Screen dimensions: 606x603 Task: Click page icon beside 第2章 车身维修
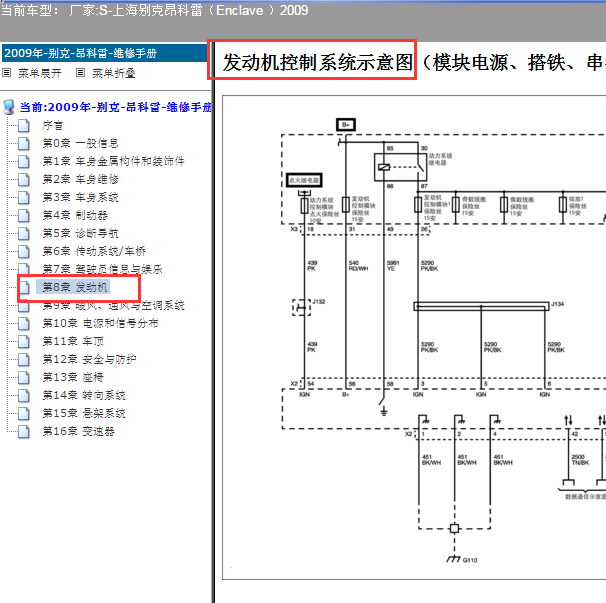(x=24, y=179)
